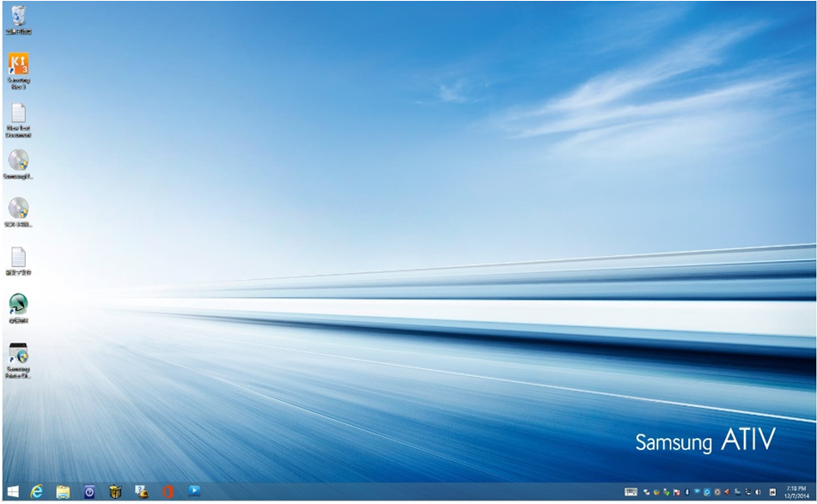Viewport: 817px width, 504px height.
Task: Open the gold box app in the taskbar
Action: point(115,491)
